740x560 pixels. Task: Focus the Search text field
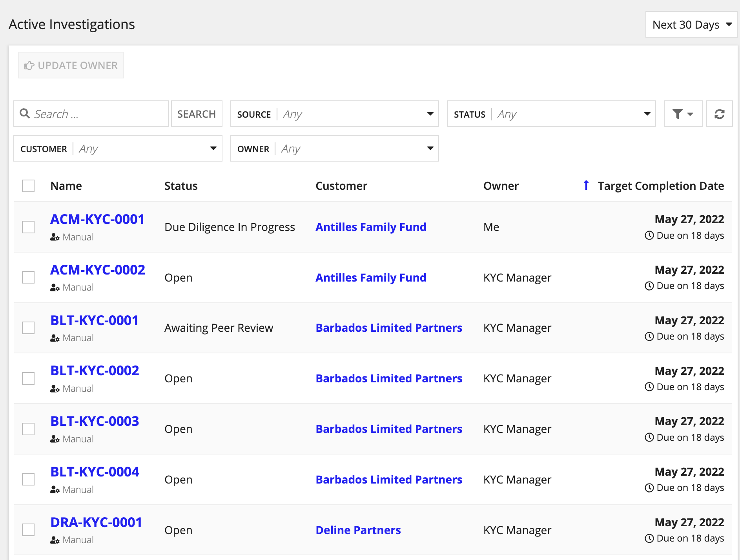pos(91,114)
